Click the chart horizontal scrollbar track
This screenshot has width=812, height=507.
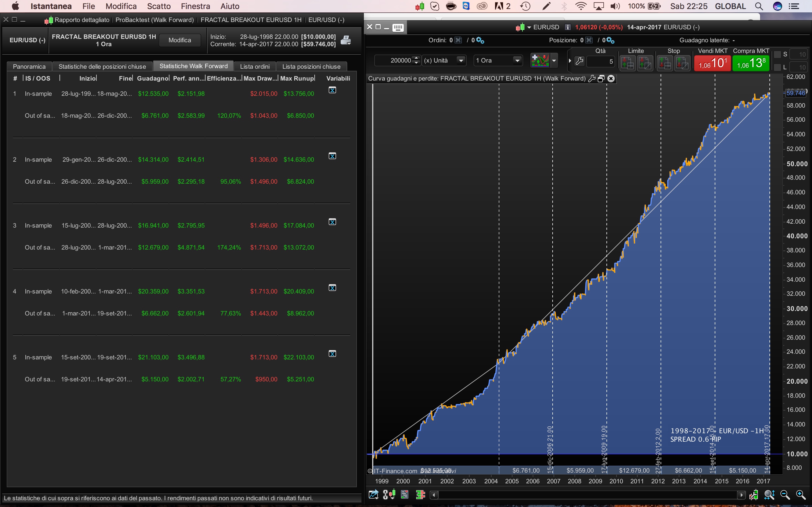[x=587, y=495]
